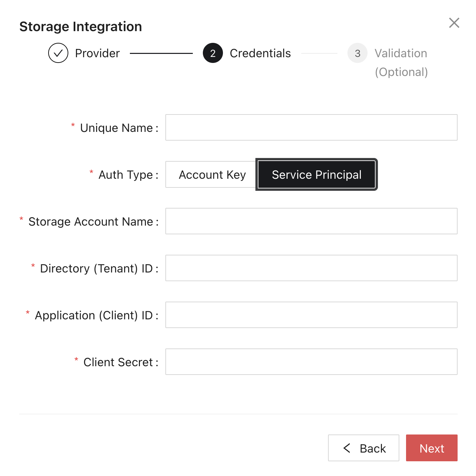Click the red Next button

tap(432, 448)
